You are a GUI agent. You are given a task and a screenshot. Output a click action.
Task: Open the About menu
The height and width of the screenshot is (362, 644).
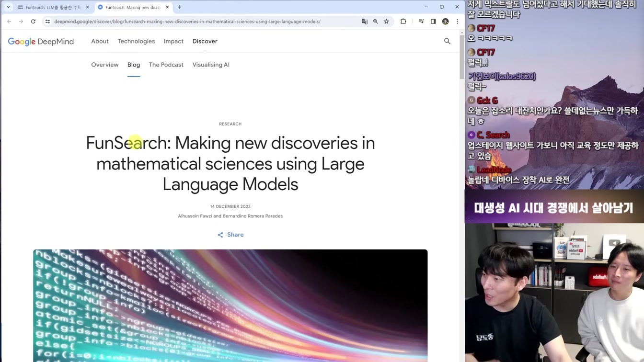[x=100, y=41]
